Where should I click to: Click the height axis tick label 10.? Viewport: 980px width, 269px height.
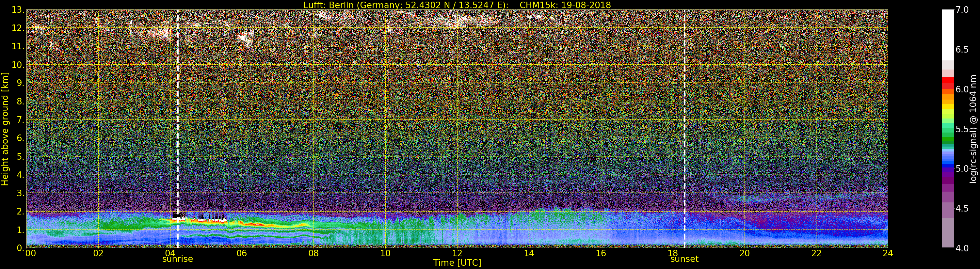18,65
